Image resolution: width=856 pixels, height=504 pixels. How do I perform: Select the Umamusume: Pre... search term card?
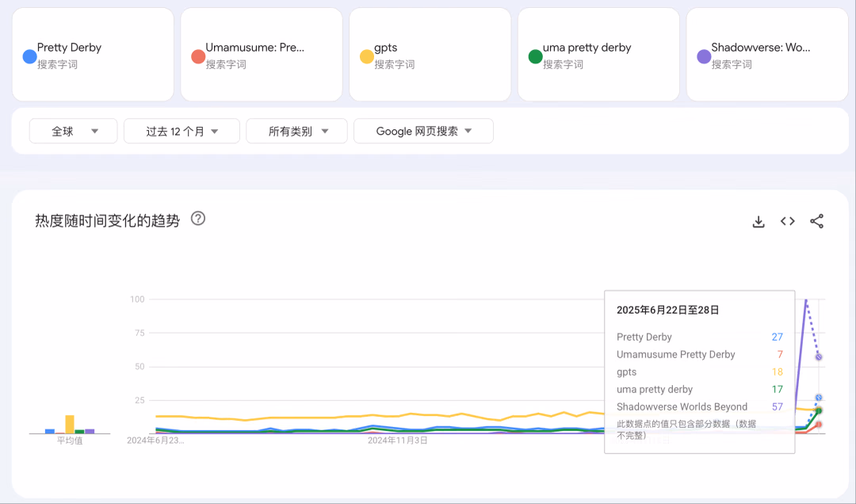(x=262, y=55)
